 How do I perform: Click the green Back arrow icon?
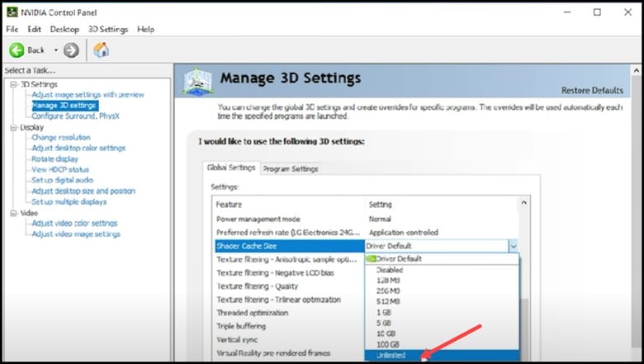coord(18,50)
